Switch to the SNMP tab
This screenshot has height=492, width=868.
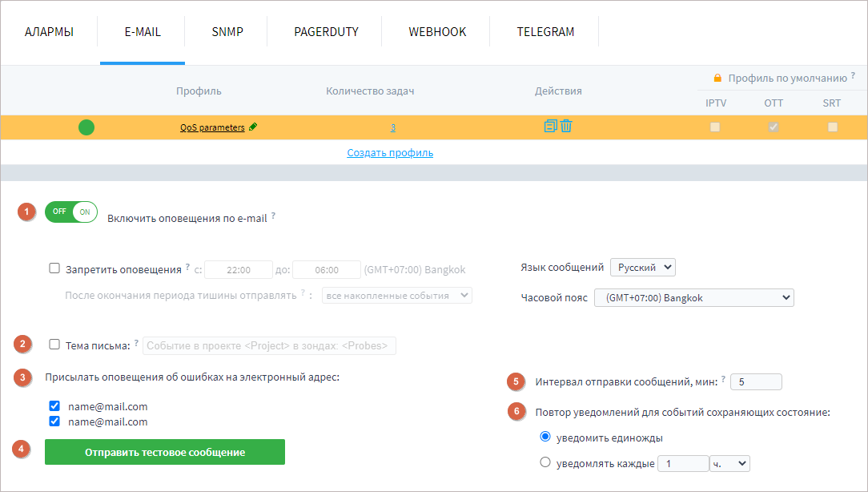click(x=227, y=30)
